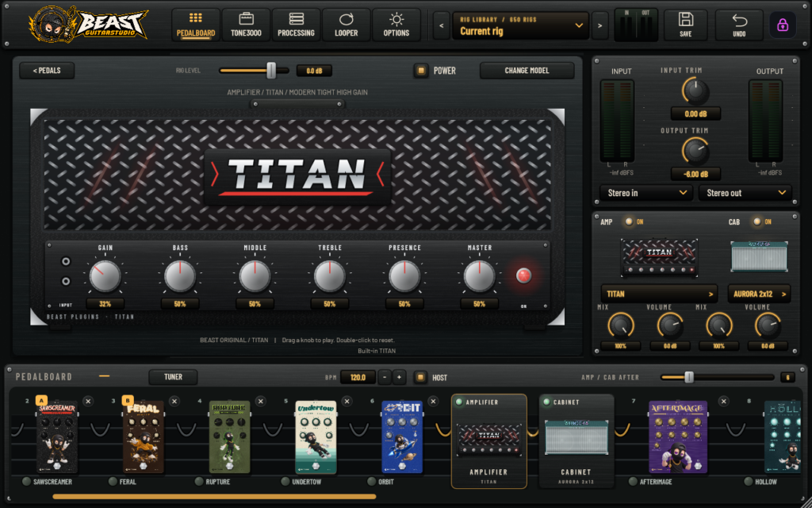Decrease BPM with the minus button
The height and width of the screenshot is (508, 812).
(385, 377)
